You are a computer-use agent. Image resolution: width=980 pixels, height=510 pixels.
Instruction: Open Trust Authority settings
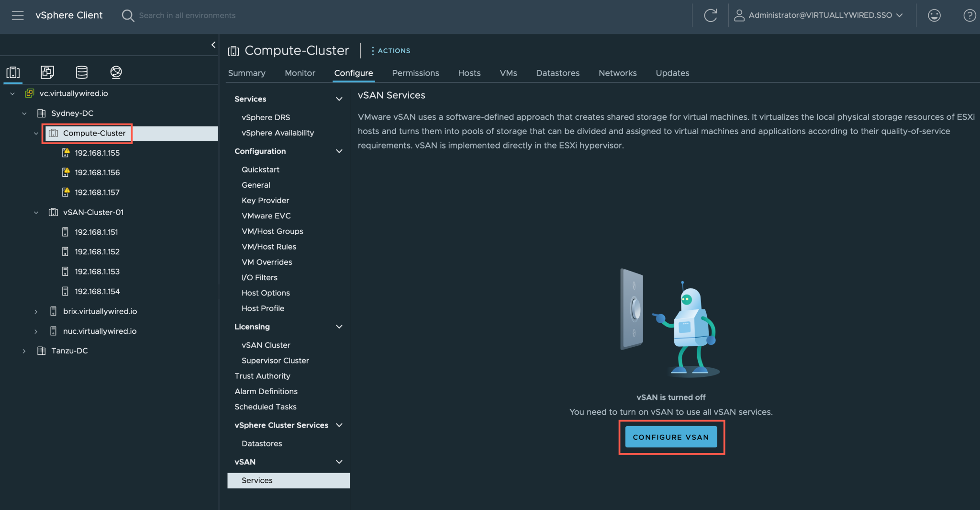pyautogui.click(x=262, y=376)
